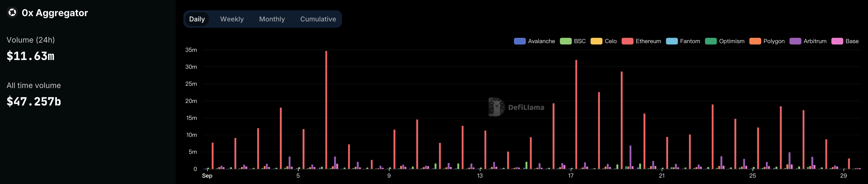The image size is (868, 184).
Task: Open the Cumulative chart view
Action: point(318,19)
